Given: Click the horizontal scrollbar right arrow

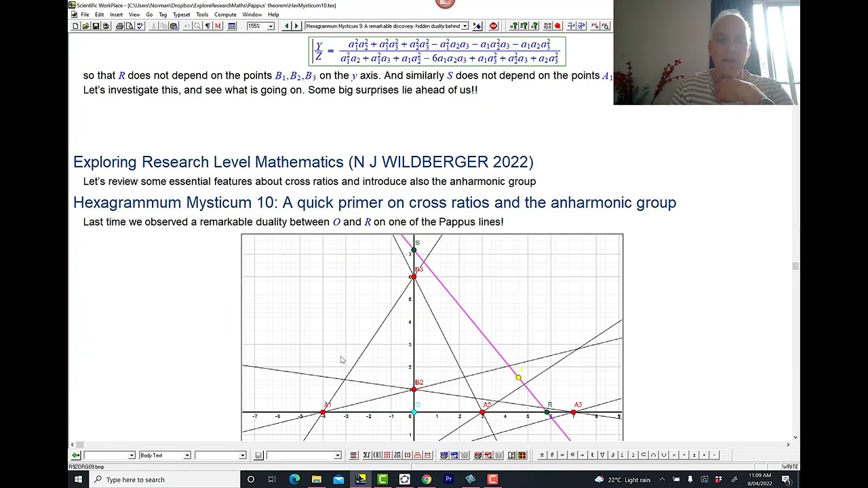Looking at the screenshot, I should [x=788, y=445].
